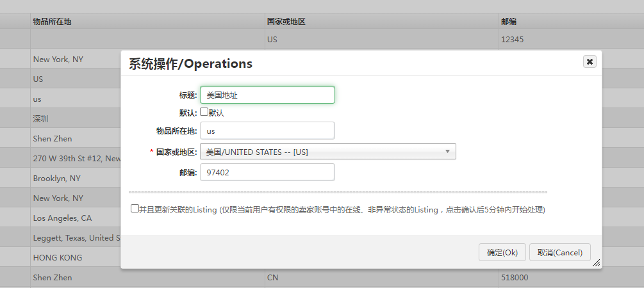Click the 邮编 column header
Viewport: 644px width, 288px height.
(x=509, y=21)
